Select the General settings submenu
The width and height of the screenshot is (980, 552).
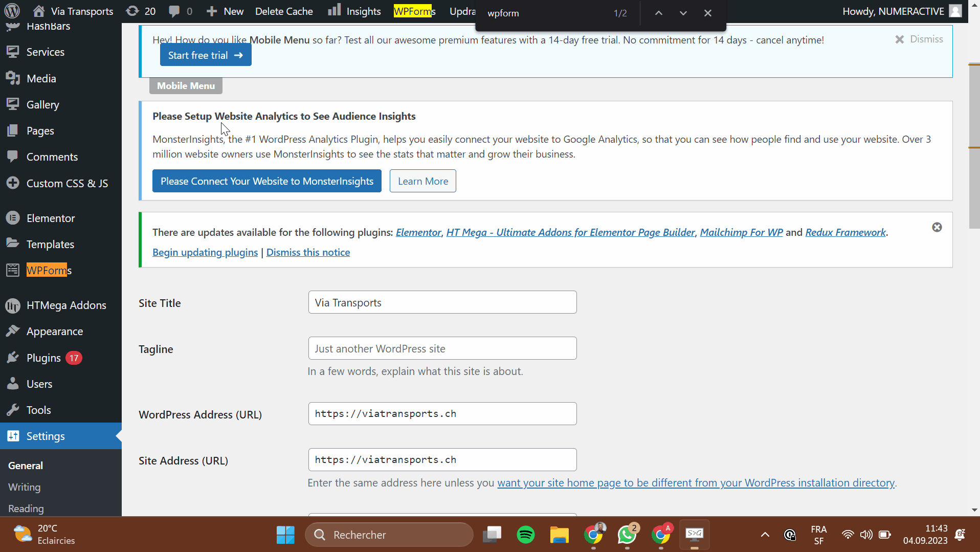point(26,466)
